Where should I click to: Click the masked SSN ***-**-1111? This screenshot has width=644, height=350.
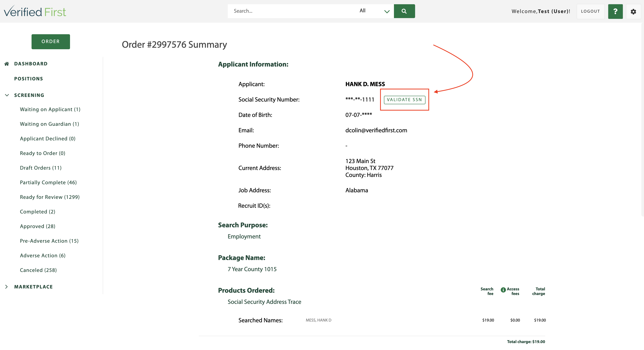click(360, 99)
